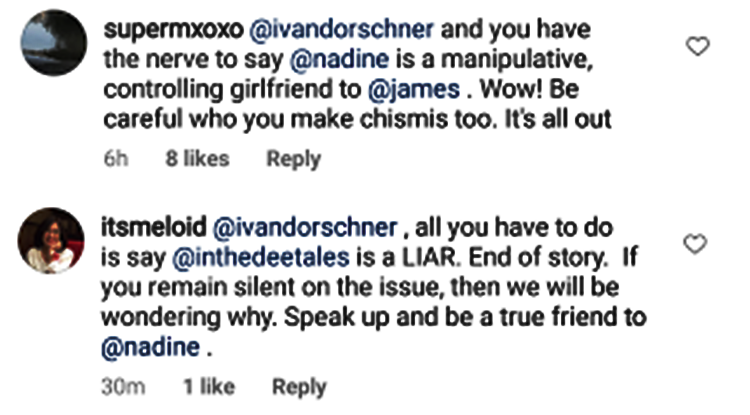Reply to supermxoxo's comment

[292, 159]
